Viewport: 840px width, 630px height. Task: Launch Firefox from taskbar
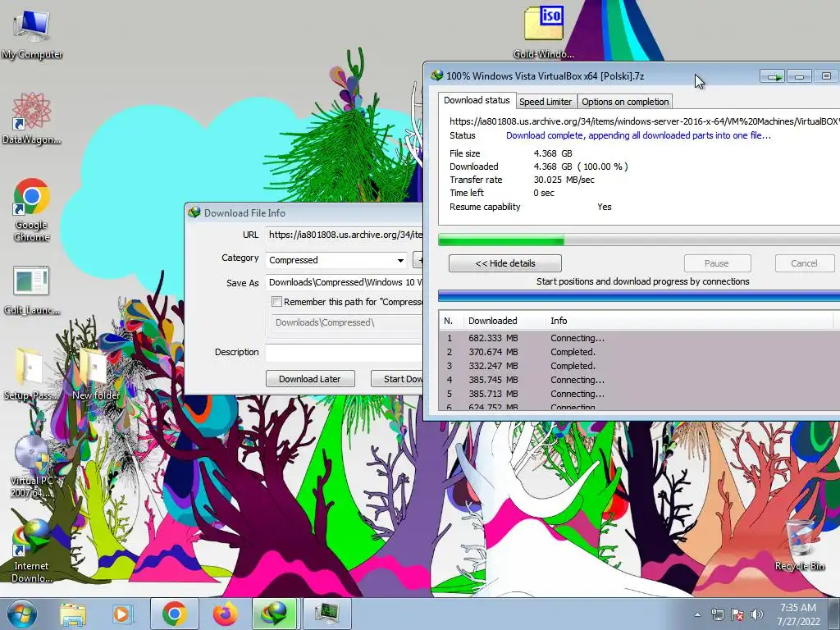click(225, 614)
